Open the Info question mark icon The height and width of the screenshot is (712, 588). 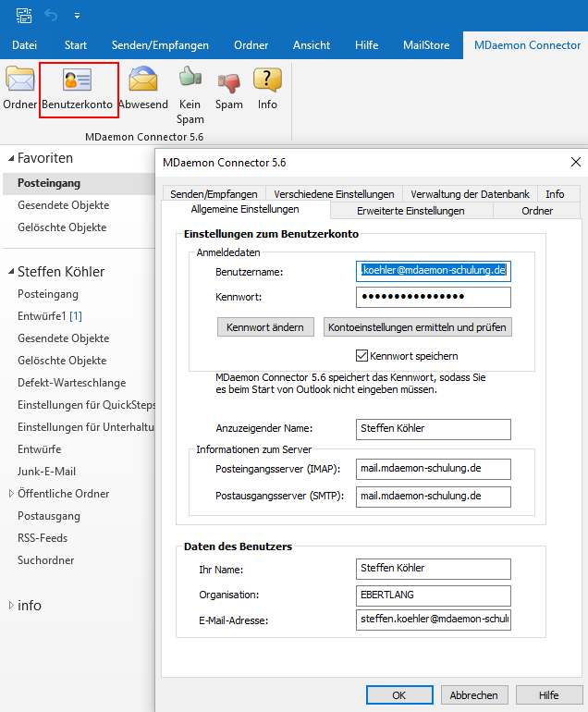267,88
